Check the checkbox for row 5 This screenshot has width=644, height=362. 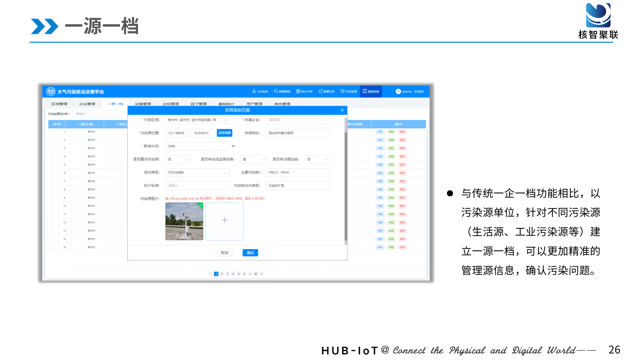click(x=53, y=165)
